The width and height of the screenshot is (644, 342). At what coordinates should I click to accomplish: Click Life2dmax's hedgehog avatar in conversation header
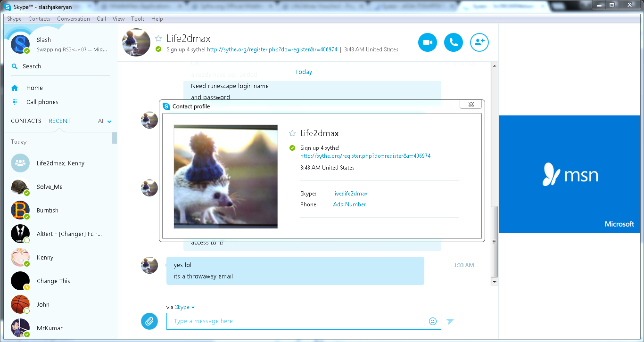[136, 42]
